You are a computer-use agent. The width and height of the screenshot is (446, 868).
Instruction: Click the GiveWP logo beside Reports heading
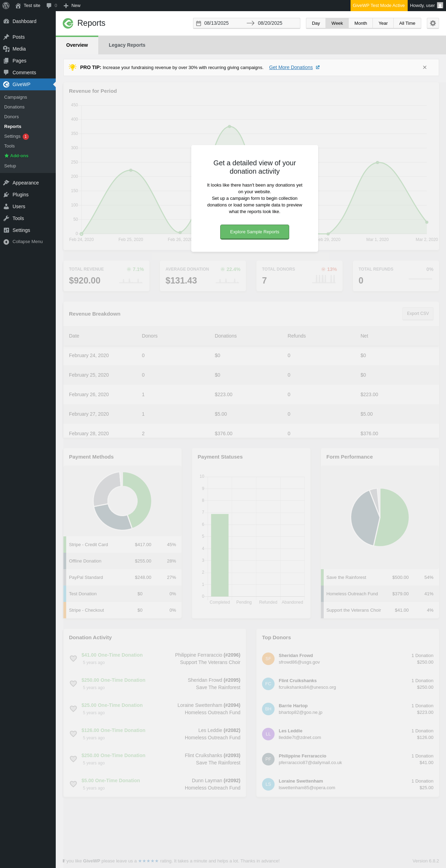pos(68,23)
